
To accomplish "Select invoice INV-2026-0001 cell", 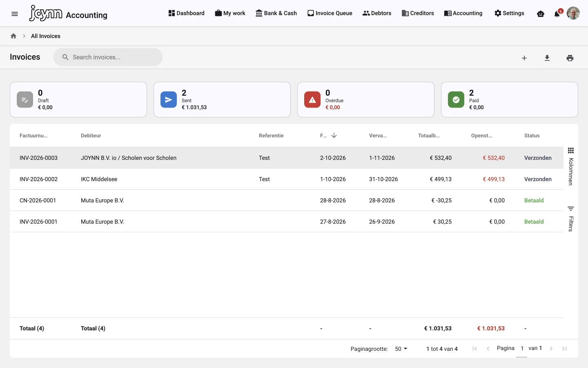I will pos(39,222).
